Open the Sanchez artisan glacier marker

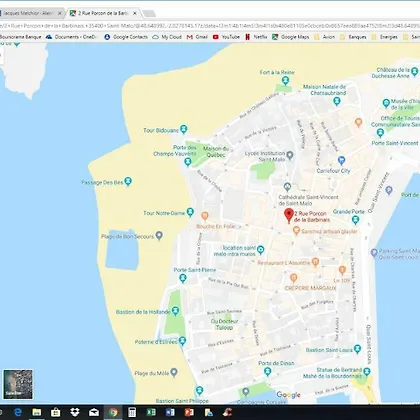point(296,230)
